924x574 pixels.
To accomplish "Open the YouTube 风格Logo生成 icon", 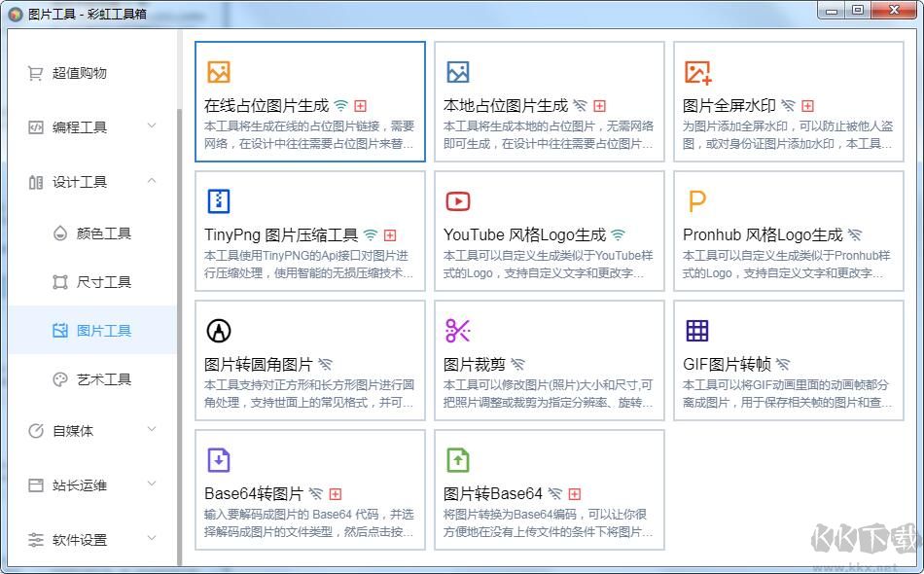I will [458, 201].
